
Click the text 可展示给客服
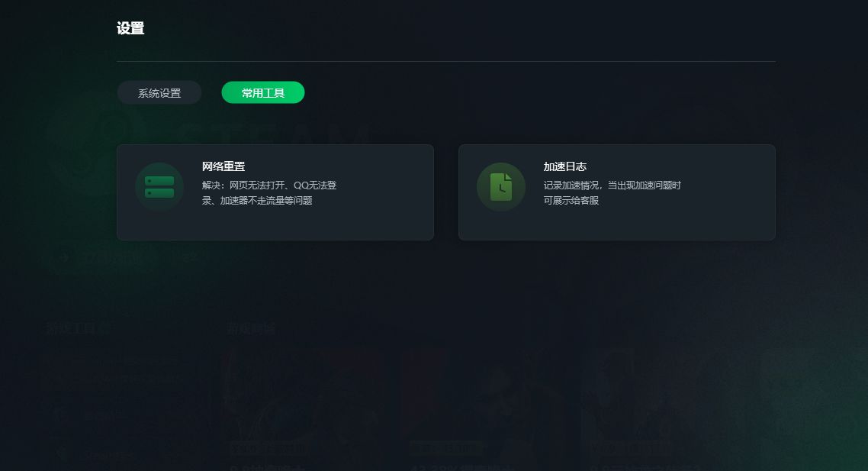pos(571,201)
